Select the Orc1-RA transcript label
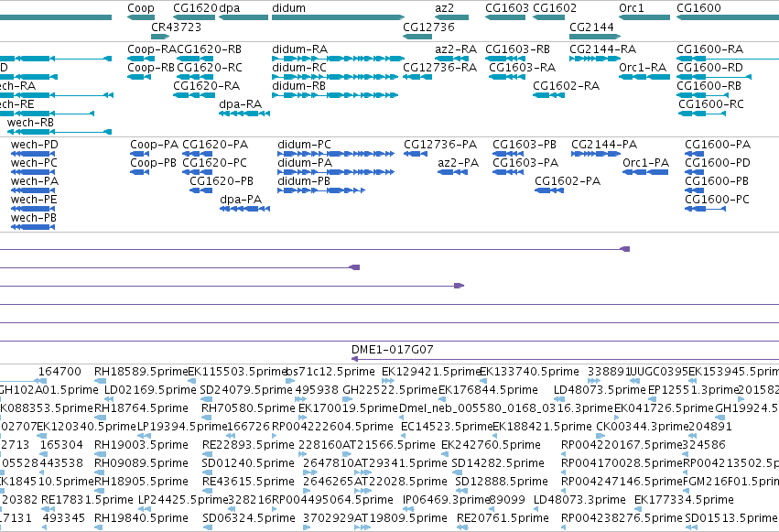Screen dimensions: 779x532 643,68
